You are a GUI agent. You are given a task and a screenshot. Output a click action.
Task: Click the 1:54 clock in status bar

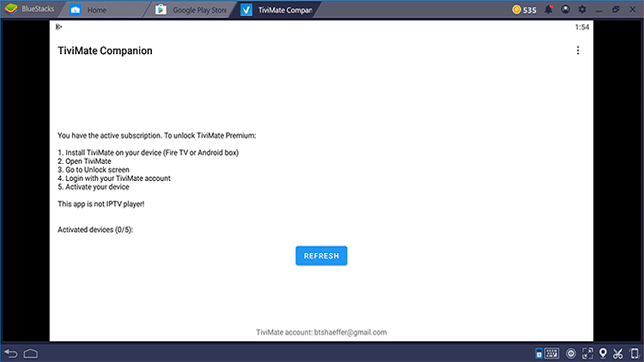point(582,27)
